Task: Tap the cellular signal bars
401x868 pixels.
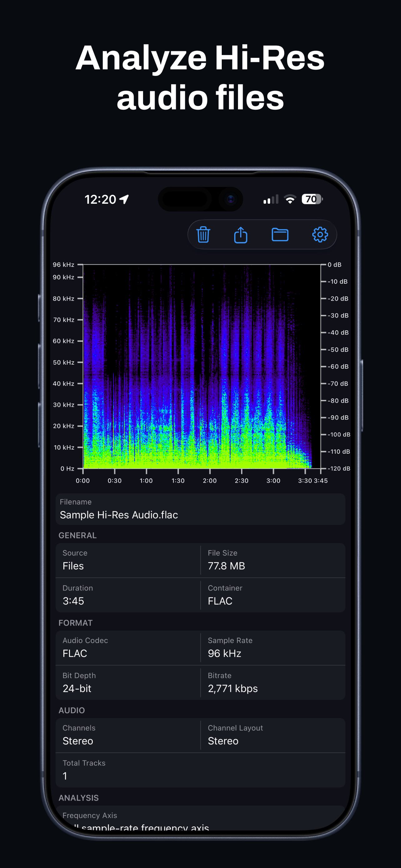Action: 271,199
